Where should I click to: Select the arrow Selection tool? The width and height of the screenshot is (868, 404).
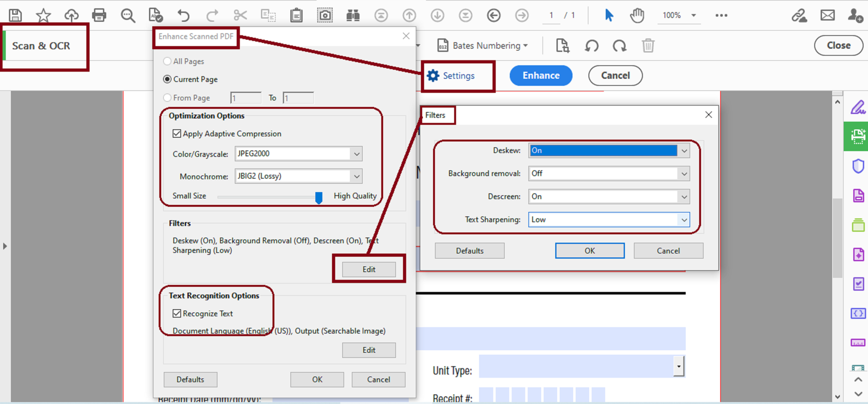point(609,15)
